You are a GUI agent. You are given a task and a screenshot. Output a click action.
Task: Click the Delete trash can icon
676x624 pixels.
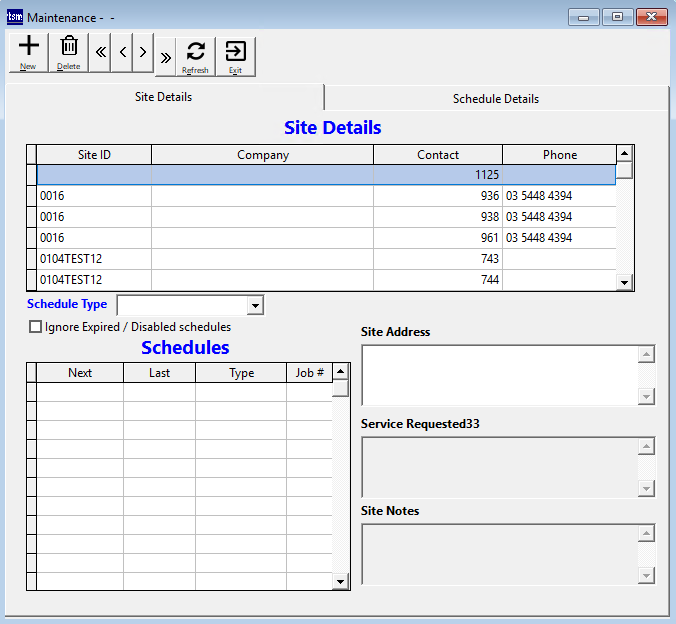coord(69,52)
